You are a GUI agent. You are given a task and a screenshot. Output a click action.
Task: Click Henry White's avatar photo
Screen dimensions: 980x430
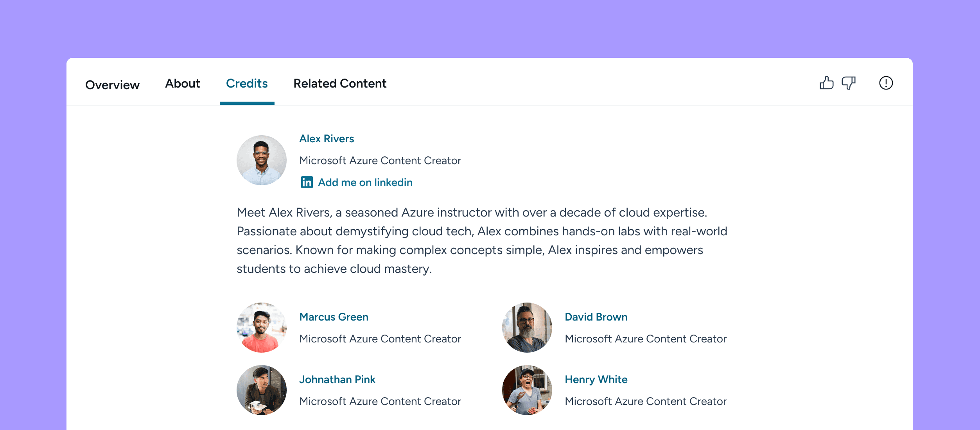(x=527, y=390)
